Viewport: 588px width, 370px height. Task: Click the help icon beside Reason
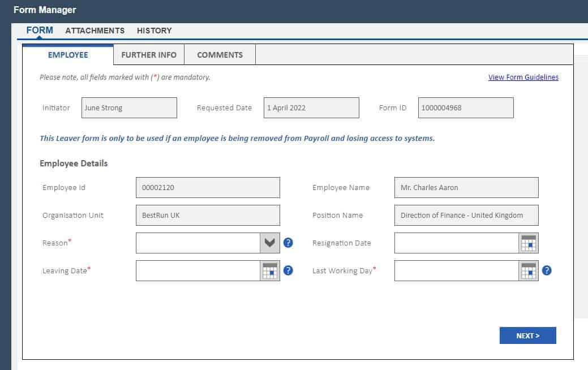click(x=288, y=243)
